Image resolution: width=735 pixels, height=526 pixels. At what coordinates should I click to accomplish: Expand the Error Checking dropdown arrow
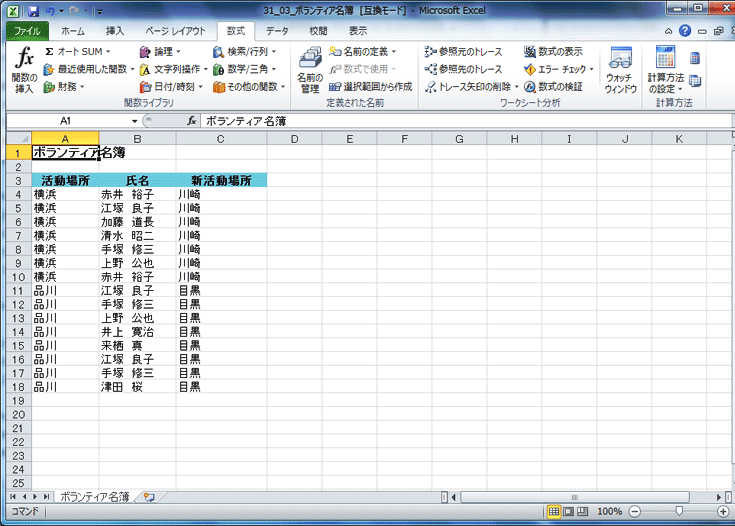[592, 69]
